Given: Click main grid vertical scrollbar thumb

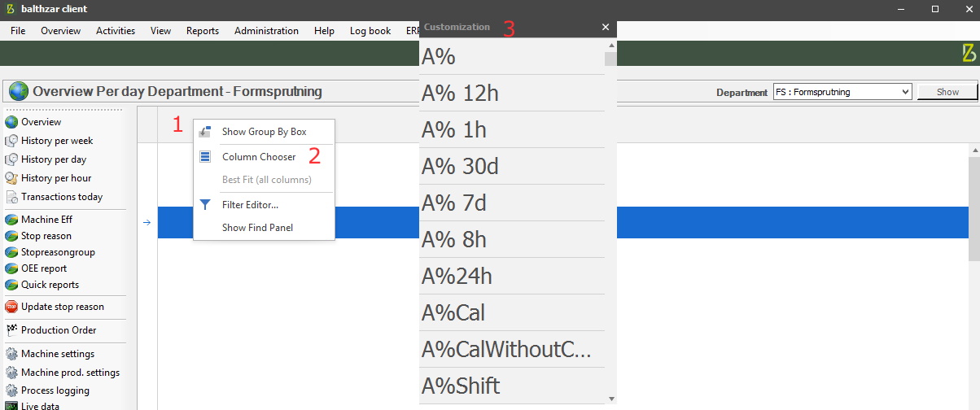Looking at the screenshot, I should tap(974, 209).
